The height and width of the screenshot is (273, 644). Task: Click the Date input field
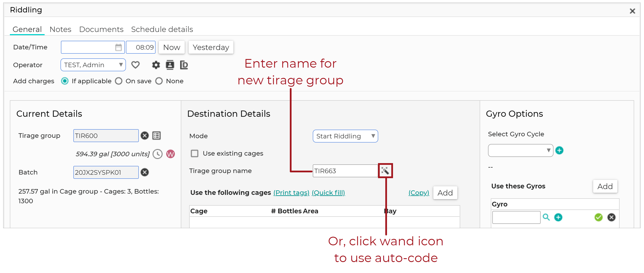pyautogui.click(x=93, y=47)
